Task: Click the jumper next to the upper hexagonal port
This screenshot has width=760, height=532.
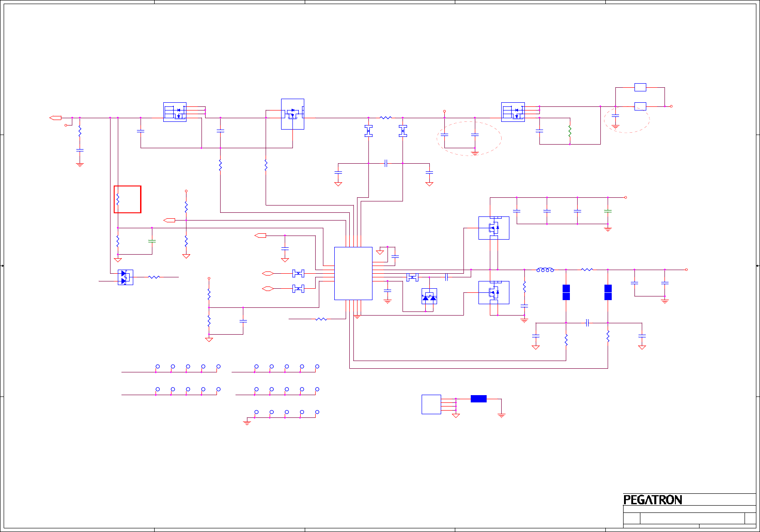Action: coord(298,273)
